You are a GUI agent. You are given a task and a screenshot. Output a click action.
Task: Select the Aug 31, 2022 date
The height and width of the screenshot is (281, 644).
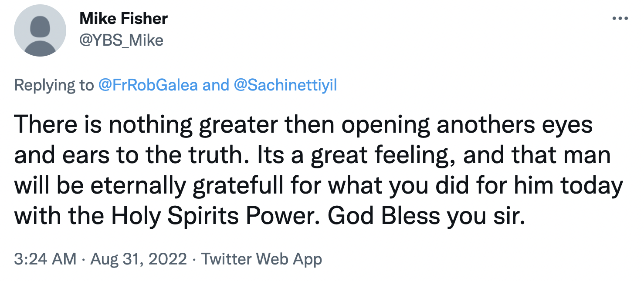click(x=139, y=259)
